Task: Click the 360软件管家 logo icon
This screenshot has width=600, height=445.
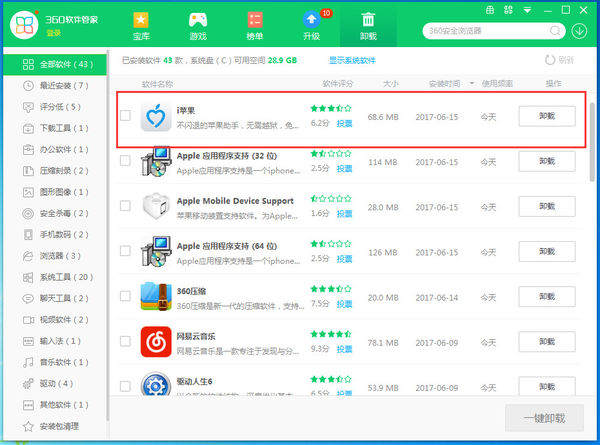Action: coord(24,25)
